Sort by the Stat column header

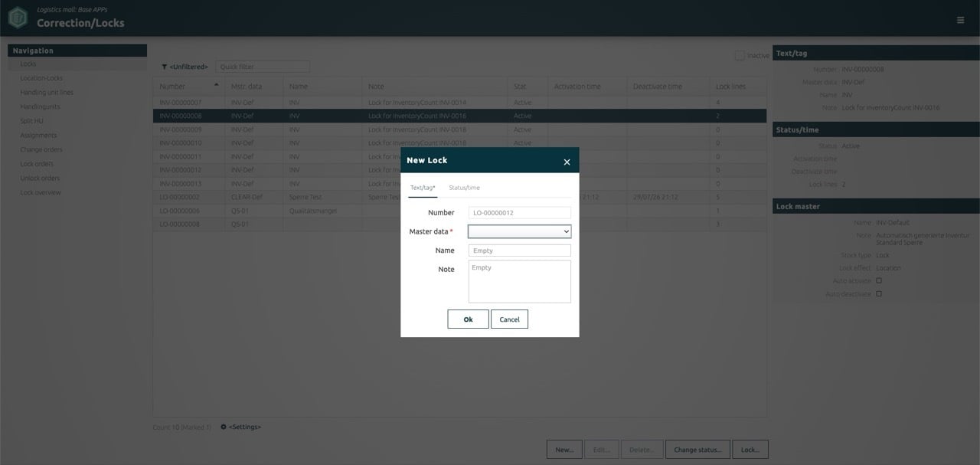pos(528,87)
